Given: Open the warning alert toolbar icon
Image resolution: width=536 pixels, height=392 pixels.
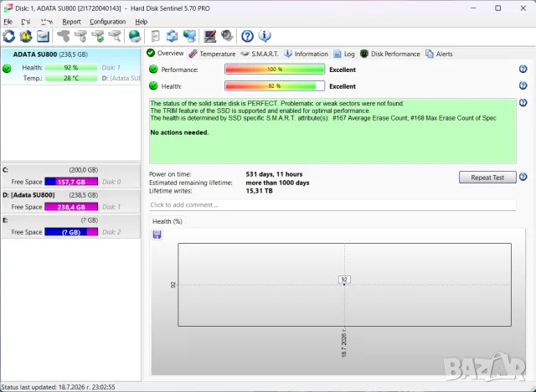Looking at the screenshot, I should [x=26, y=36].
